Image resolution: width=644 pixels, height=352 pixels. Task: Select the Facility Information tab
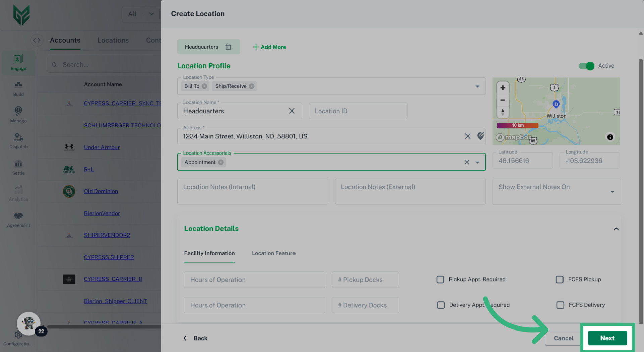point(209,253)
